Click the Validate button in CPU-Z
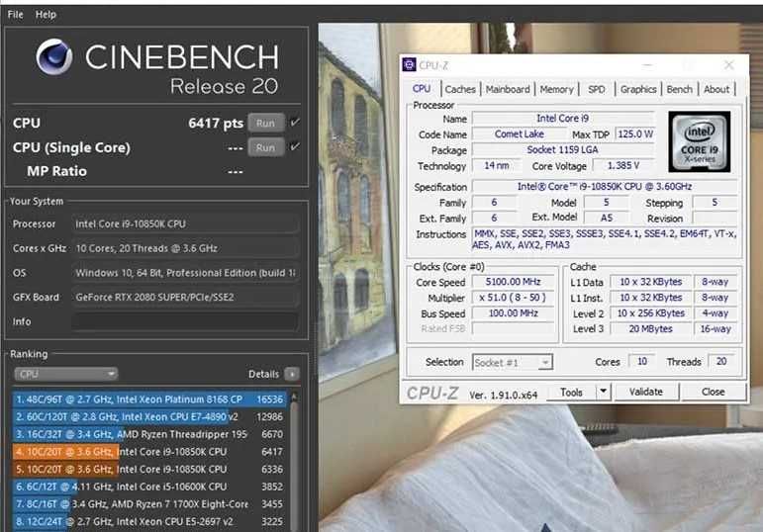The width and height of the screenshot is (763, 532). click(645, 392)
